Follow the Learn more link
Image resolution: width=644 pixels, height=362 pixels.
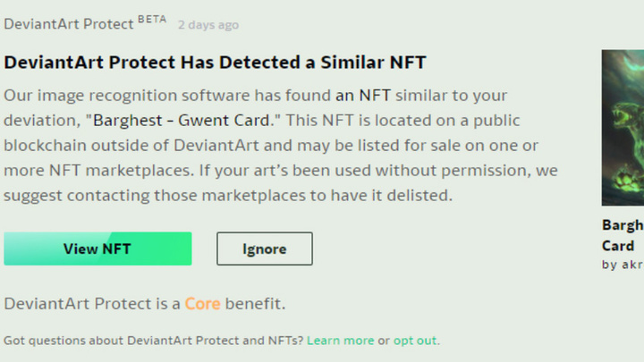click(340, 341)
